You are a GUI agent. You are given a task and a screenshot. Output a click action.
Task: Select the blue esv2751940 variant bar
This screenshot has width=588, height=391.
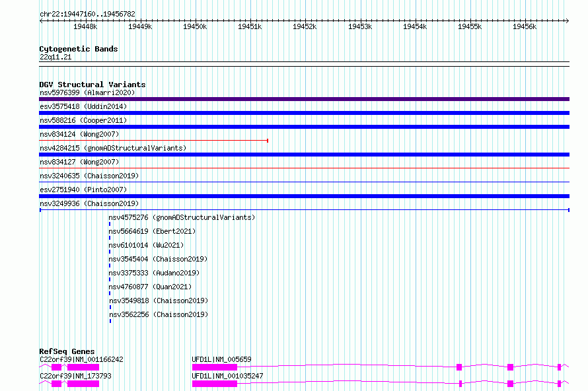pyautogui.click(x=304, y=196)
